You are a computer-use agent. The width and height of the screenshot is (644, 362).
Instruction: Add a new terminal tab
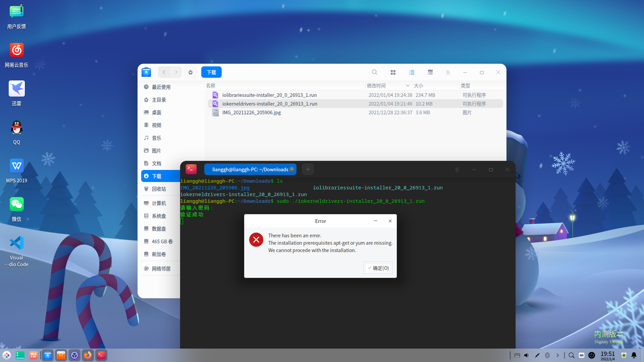click(x=308, y=169)
